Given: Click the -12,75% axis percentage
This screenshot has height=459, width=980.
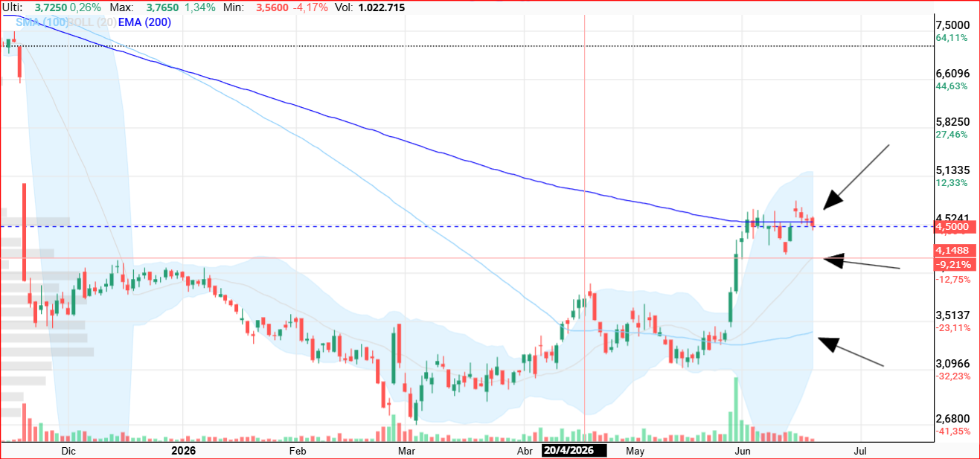Looking at the screenshot, I should (x=953, y=279).
